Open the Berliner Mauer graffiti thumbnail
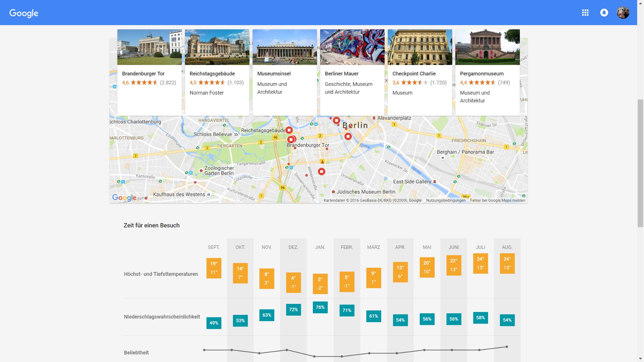 click(x=352, y=47)
